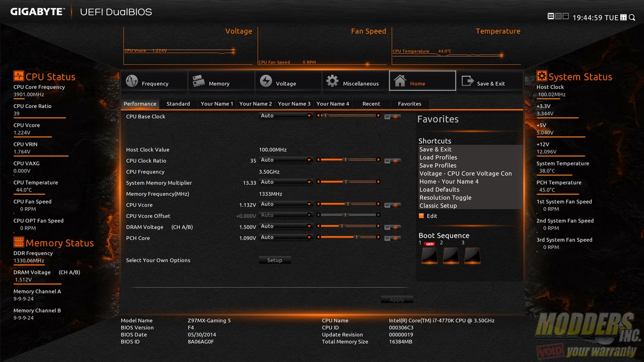This screenshot has width=644, height=362.
Task: Click the DRAM Voltage slider track
Action: click(348, 226)
